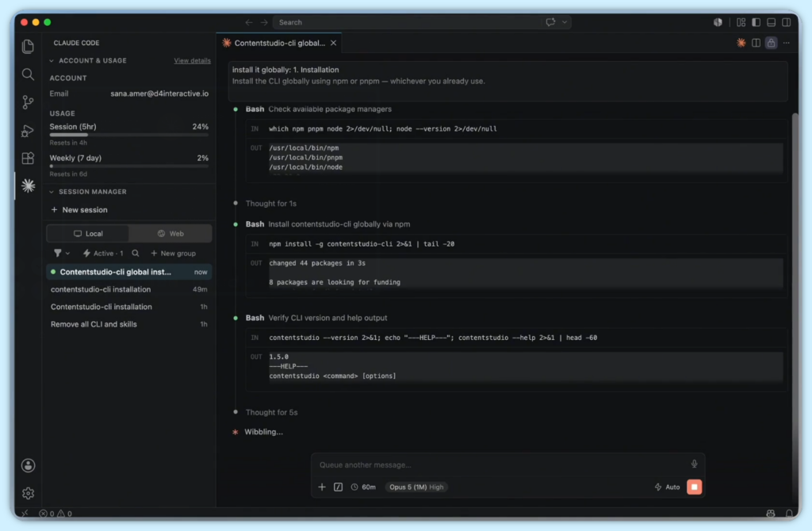Click the Weekly (7 day) usage bar
The height and width of the screenshot is (531, 812).
pos(129,166)
